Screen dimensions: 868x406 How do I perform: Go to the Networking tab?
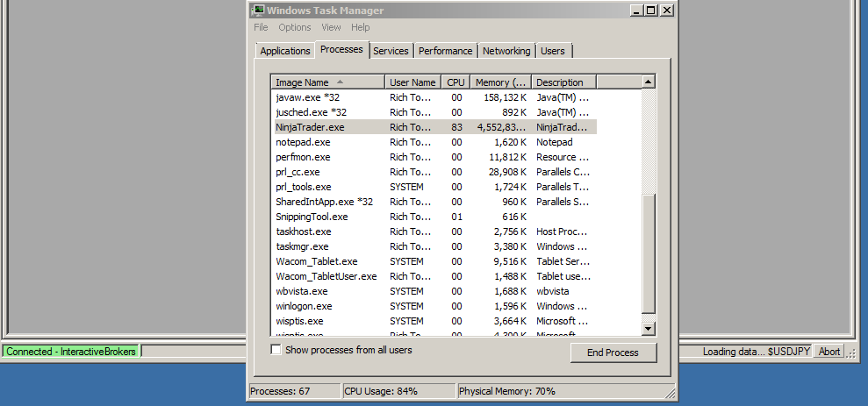tap(506, 51)
